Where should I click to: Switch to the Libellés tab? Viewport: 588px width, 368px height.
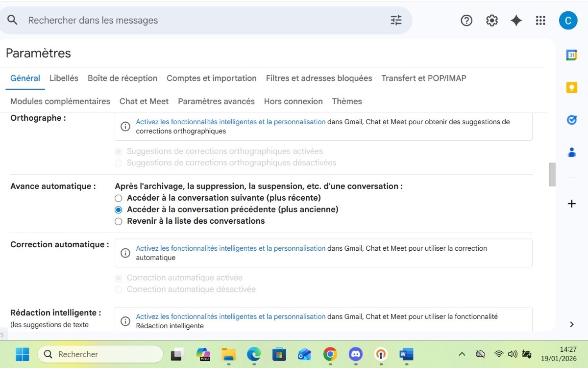coord(64,78)
